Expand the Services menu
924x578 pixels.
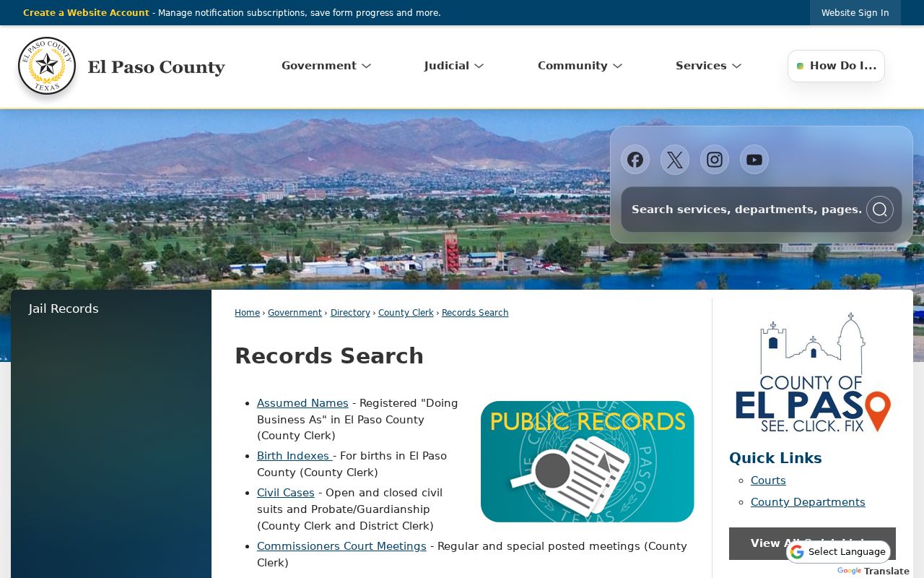708,66
